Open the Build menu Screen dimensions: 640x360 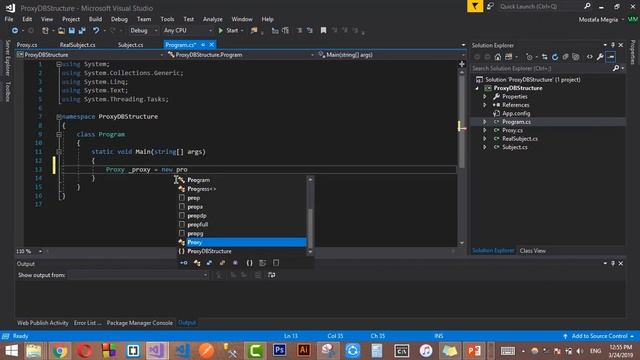click(95, 19)
